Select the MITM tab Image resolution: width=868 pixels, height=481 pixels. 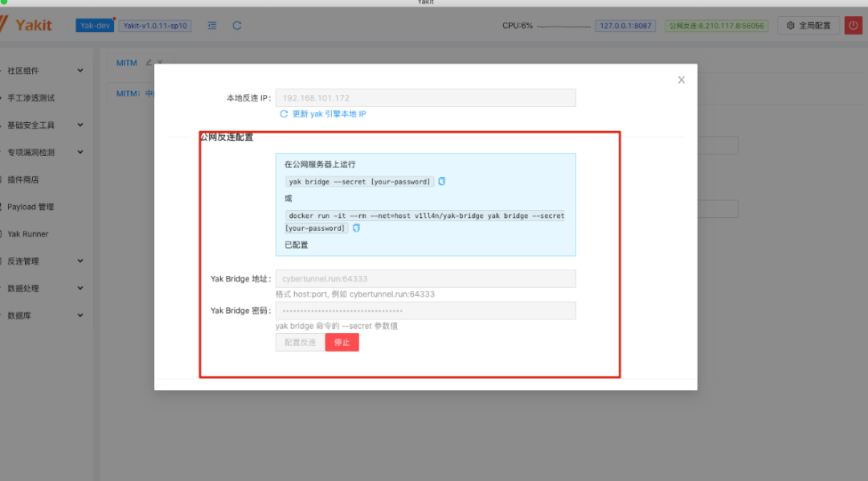[127, 64]
